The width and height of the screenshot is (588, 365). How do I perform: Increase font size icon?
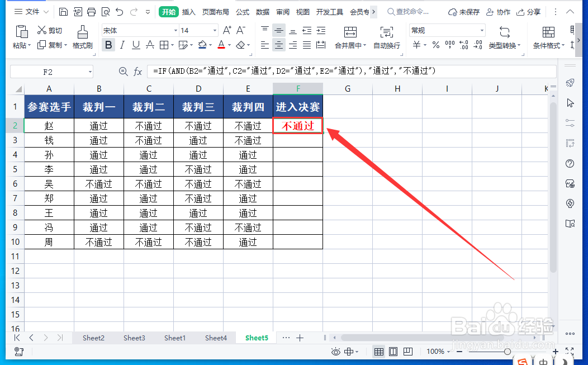pos(227,30)
